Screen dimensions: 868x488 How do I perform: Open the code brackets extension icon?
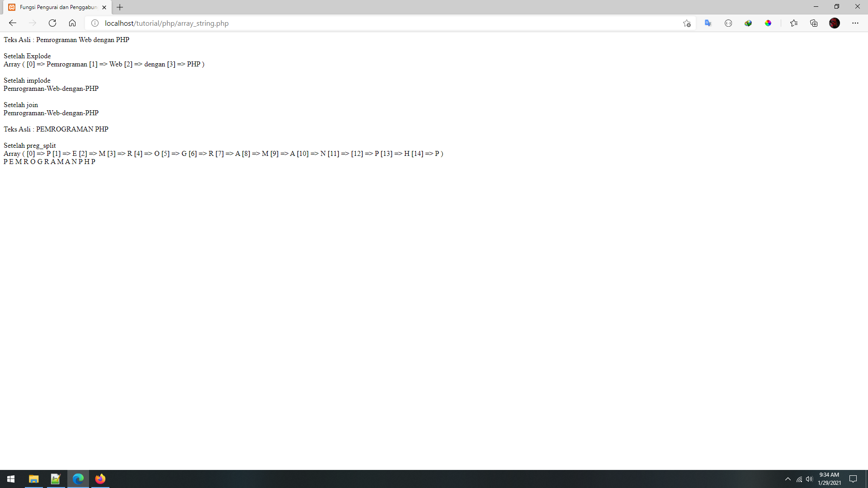point(728,23)
